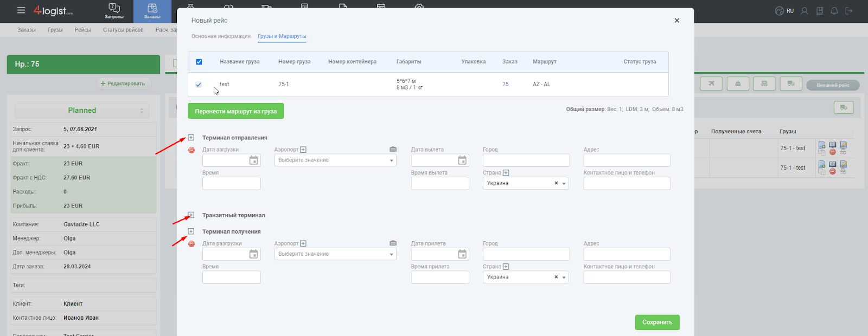The width and height of the screenshot is (868, 336).
Task: Remove the departure terminal via red minus icon
Action: [192, 150]
